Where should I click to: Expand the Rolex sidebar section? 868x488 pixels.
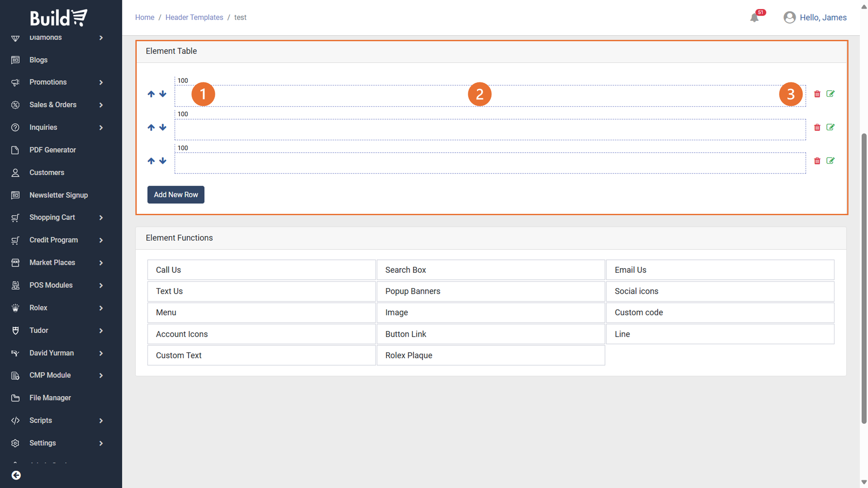(x=101, y=308)
